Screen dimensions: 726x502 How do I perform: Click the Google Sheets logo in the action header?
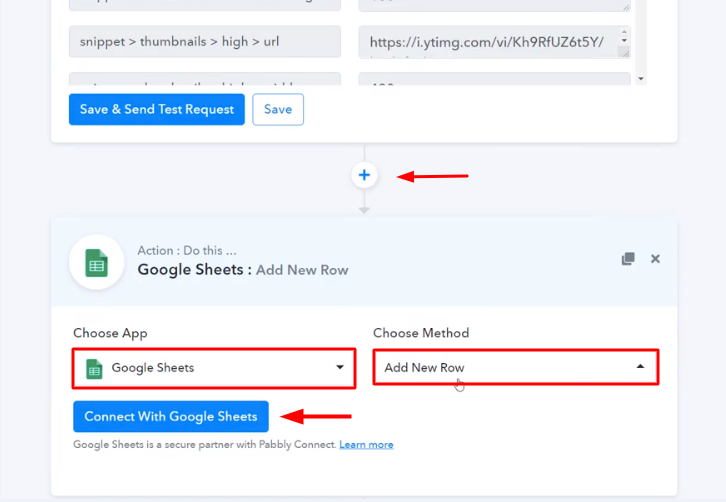coord(96,263)
